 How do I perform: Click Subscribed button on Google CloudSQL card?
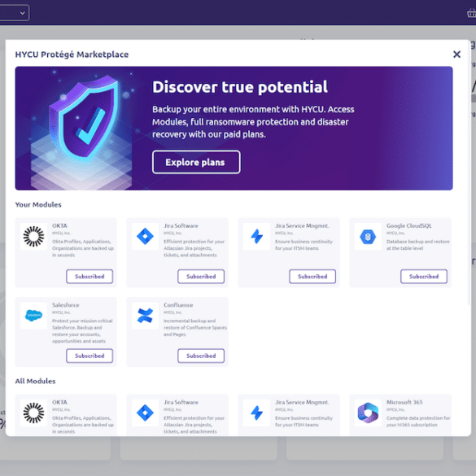(424, 277)
